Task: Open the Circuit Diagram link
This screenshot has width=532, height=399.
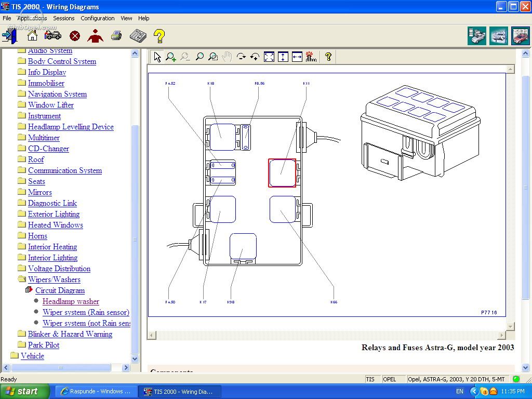Action: (60, 290)
